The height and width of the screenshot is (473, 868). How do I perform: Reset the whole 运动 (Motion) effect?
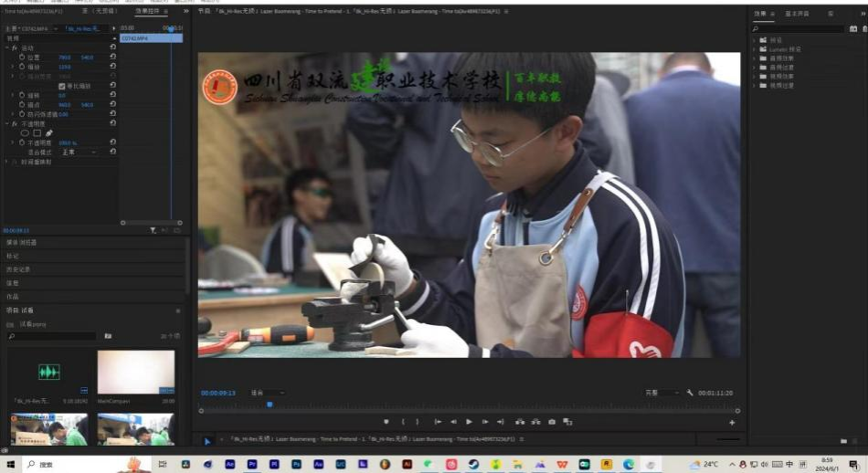(113, 47)
